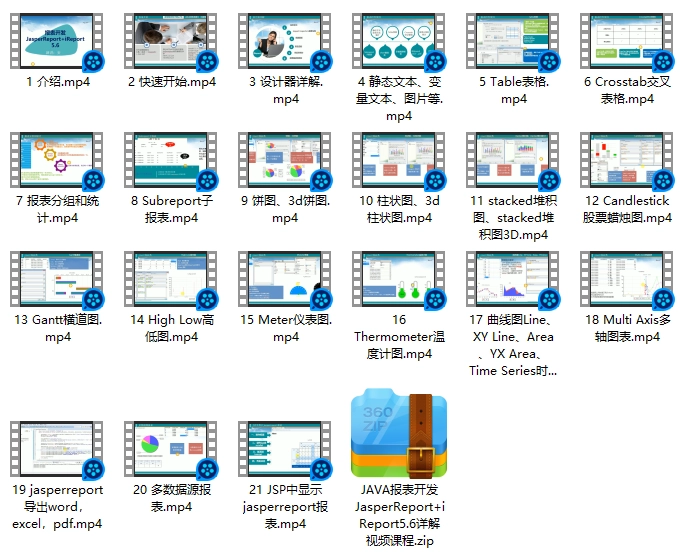Click the 20 多数据源报表.mp4 video icon
Screen dimensions: 687x553
pyautogui.click(x=171, y=449)
